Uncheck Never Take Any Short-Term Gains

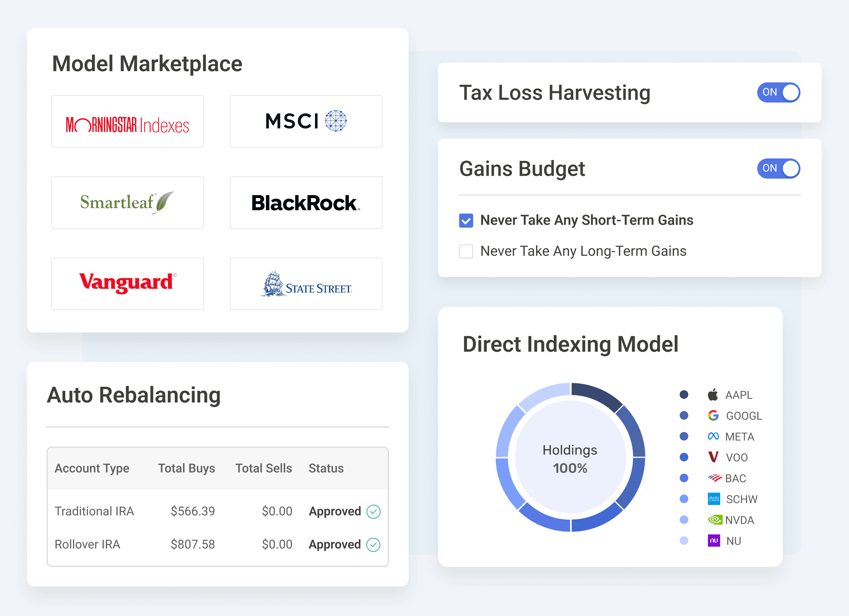tap(466, 221)
